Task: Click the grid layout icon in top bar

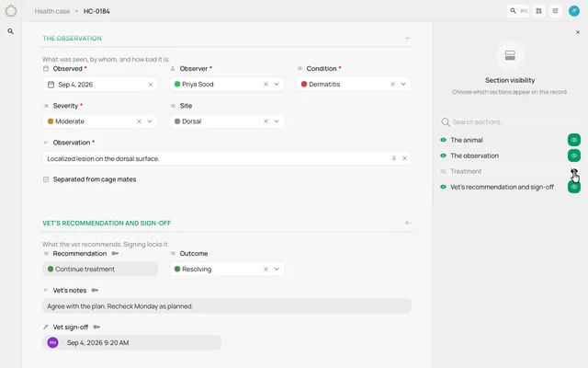Action: click(539, 11)
